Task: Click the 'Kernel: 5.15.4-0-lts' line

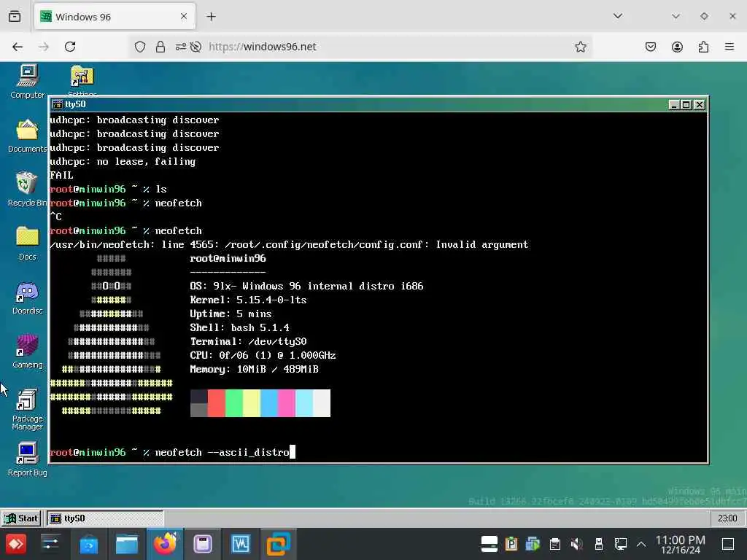Action: pyautogui.click(x=248, y=300)
